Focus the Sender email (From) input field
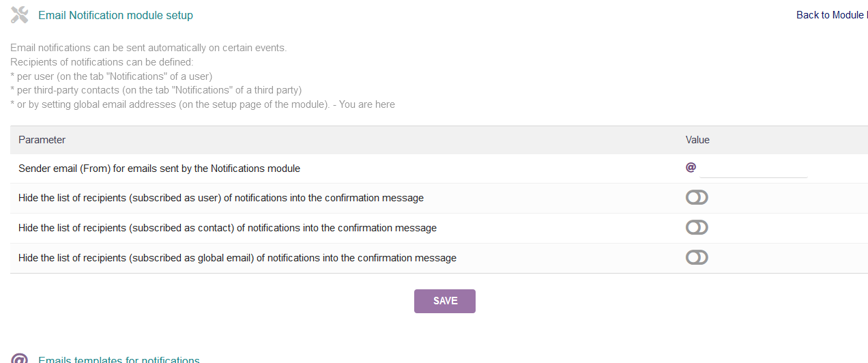The image size is (868, 363). 753,169
